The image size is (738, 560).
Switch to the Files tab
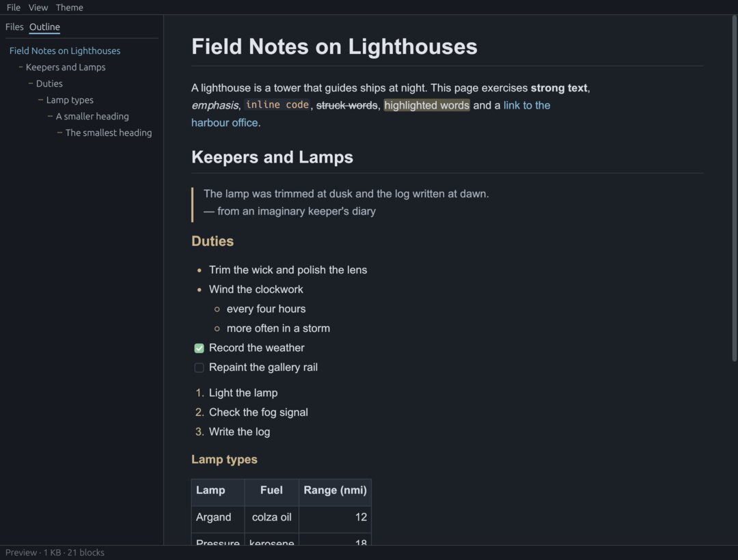coord(14,27)
